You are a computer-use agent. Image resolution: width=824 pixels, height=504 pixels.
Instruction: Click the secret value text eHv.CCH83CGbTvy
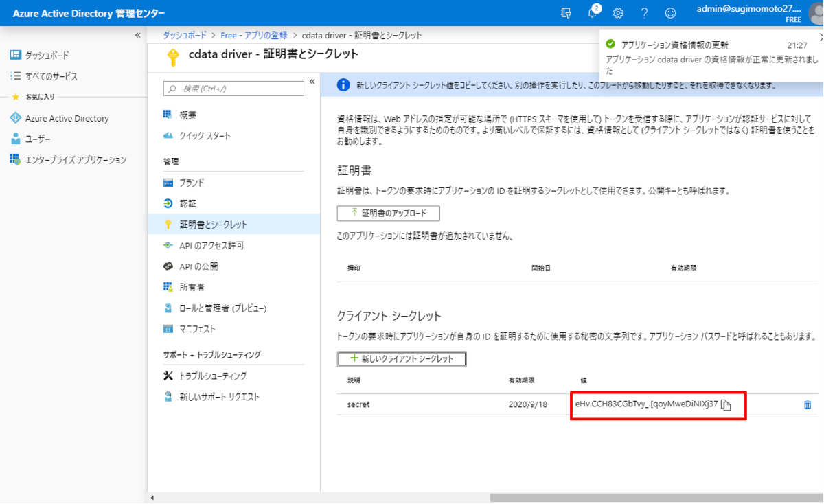tap(646, 404)
